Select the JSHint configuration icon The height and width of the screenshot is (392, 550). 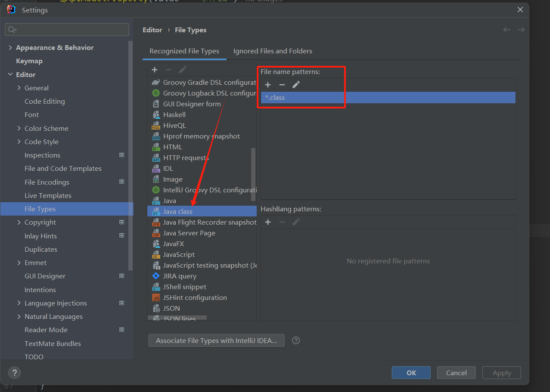[x=156, y=298]
